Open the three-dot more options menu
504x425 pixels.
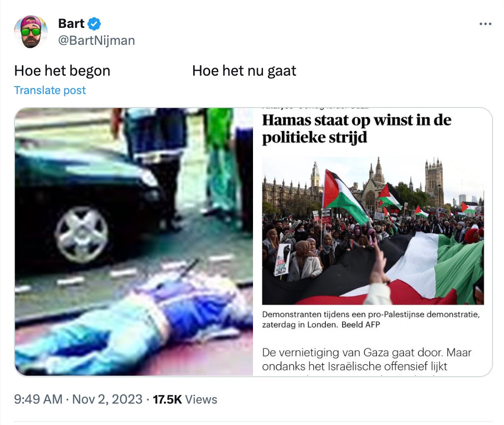tap(485, 24)
